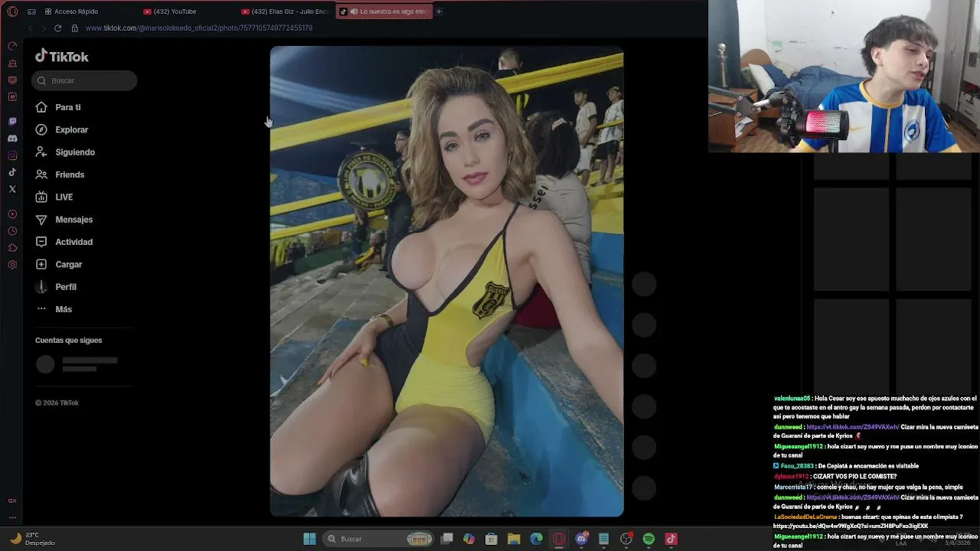This screenshot has height=551, width=980.
Task: Open X (Twitter) from browser sidebar
Action: click(x=12, y=189)
